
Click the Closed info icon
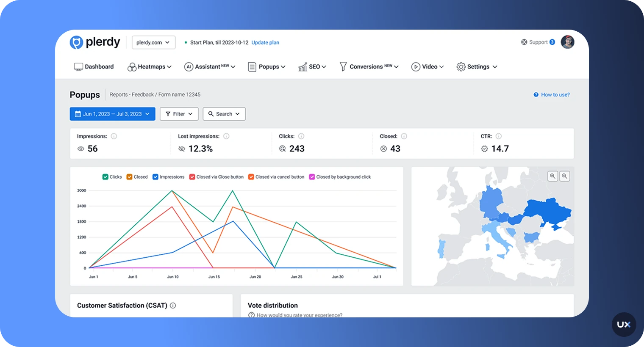click(404, 136)
